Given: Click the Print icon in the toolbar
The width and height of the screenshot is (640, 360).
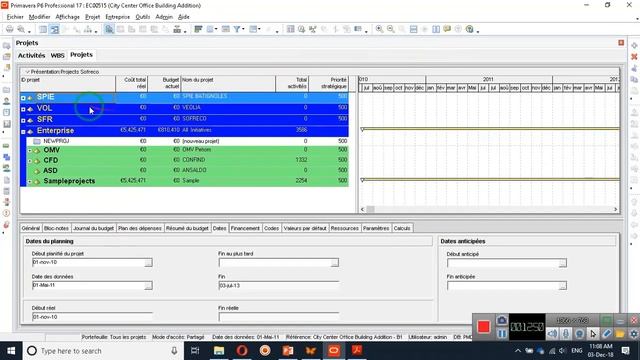Looking at the screenshot, I should tap(9, 29).
